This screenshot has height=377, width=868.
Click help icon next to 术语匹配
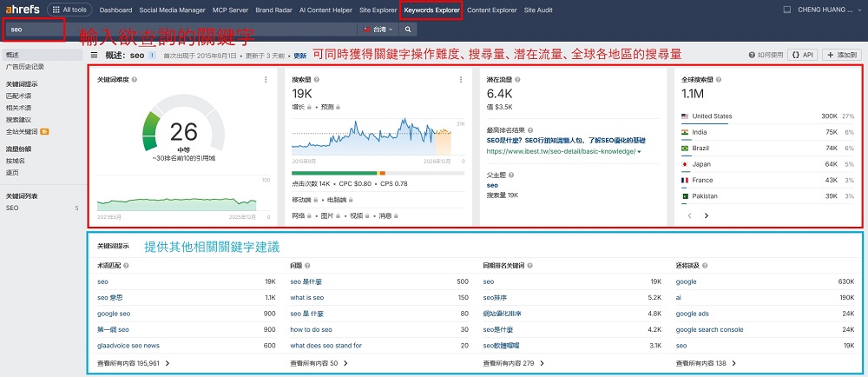pos(126,266)
